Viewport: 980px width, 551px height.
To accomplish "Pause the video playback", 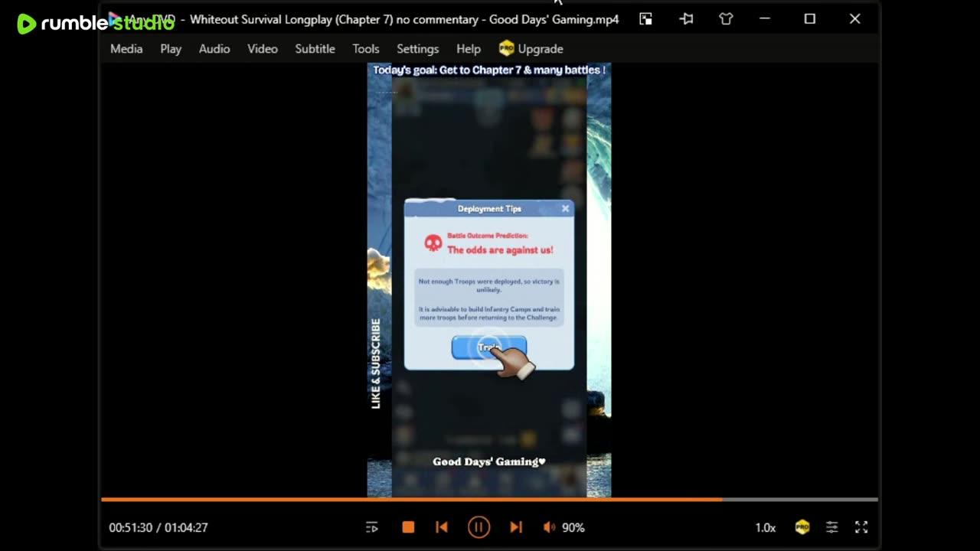I will 479,527.
